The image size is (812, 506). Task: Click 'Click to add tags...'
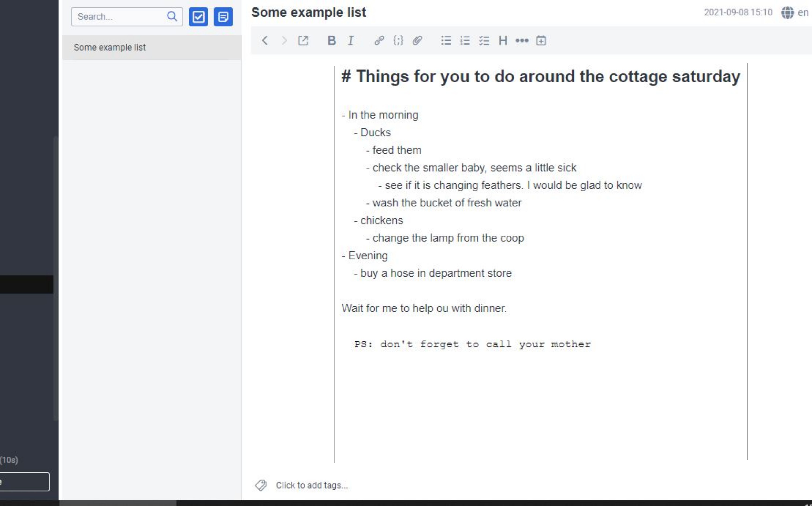tap(312, 485)
